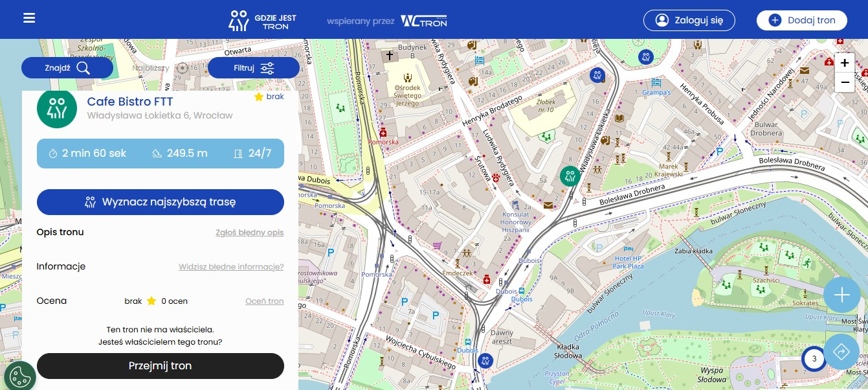The image size is (868, 390).
Task: Click Wyznacz najszybszą trasę button
Action: pyautogui.click(x=161, y=201)
